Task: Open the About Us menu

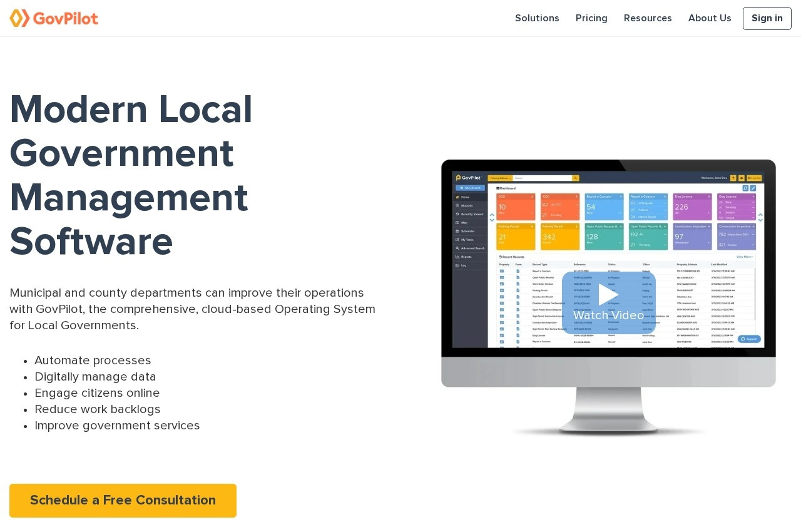Action: (x=710, y=18)
